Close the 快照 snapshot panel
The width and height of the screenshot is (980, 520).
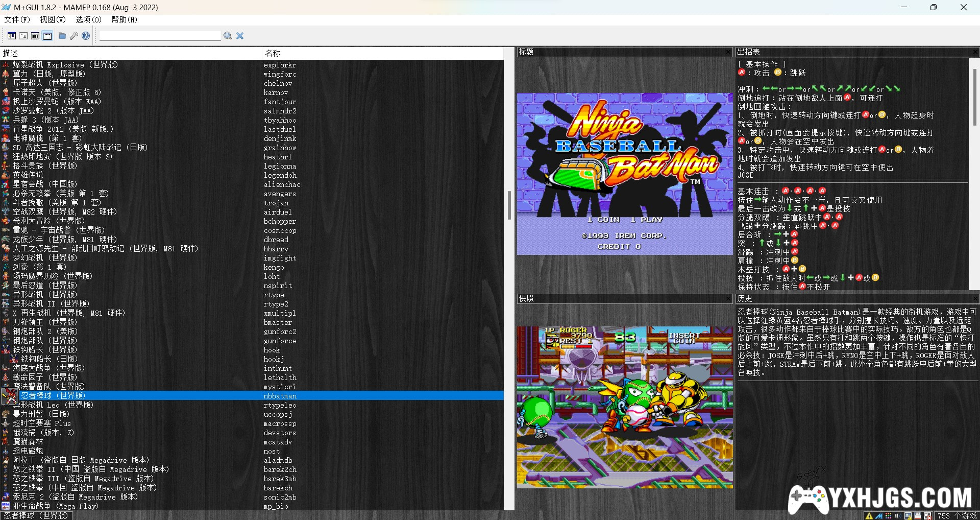tap(728, 298)
